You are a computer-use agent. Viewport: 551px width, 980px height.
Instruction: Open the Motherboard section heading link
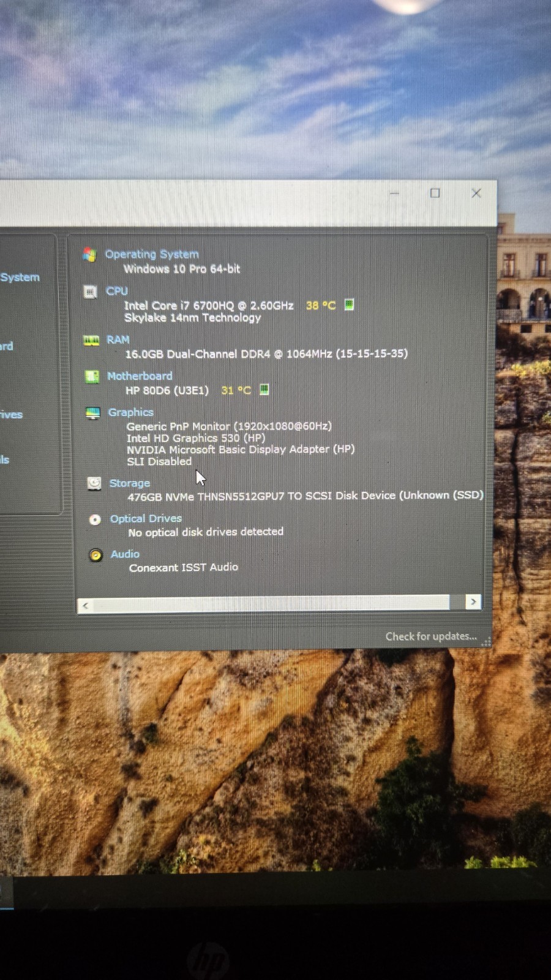140,375
